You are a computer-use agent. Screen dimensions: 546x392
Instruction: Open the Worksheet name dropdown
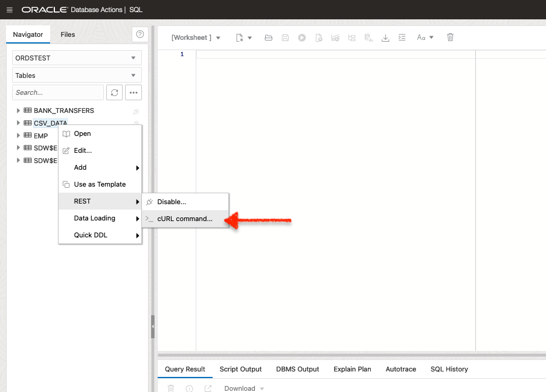click(196, 37)
